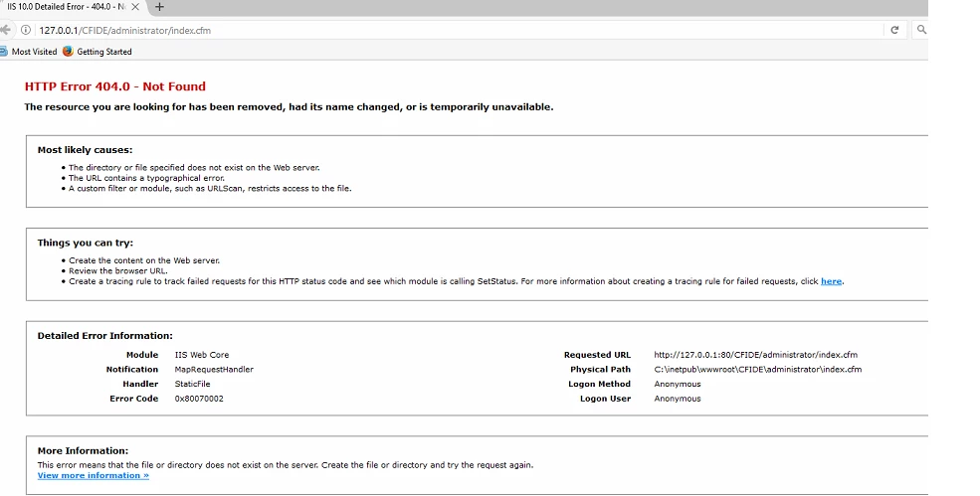
Task: Click the 'MapRequestHandler' notification value
Action: (x=214, y=369)
